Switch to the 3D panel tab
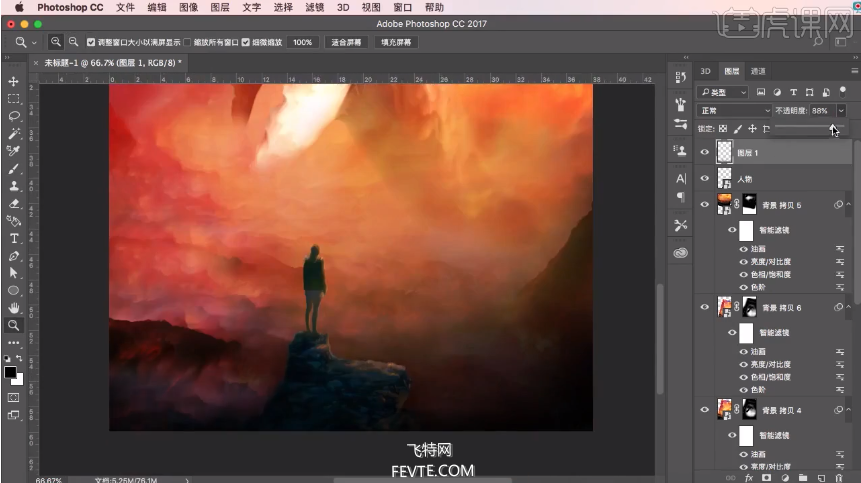 coord(706,71)
